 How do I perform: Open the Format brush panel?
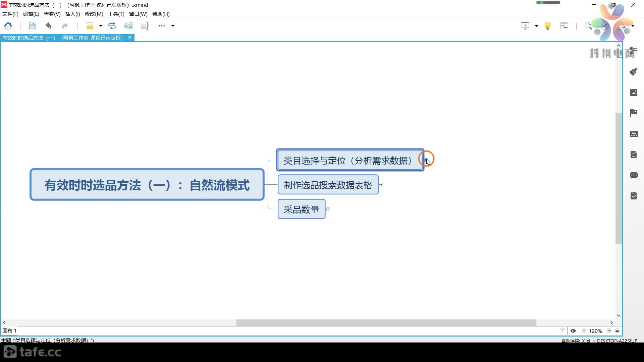point(634,71)
